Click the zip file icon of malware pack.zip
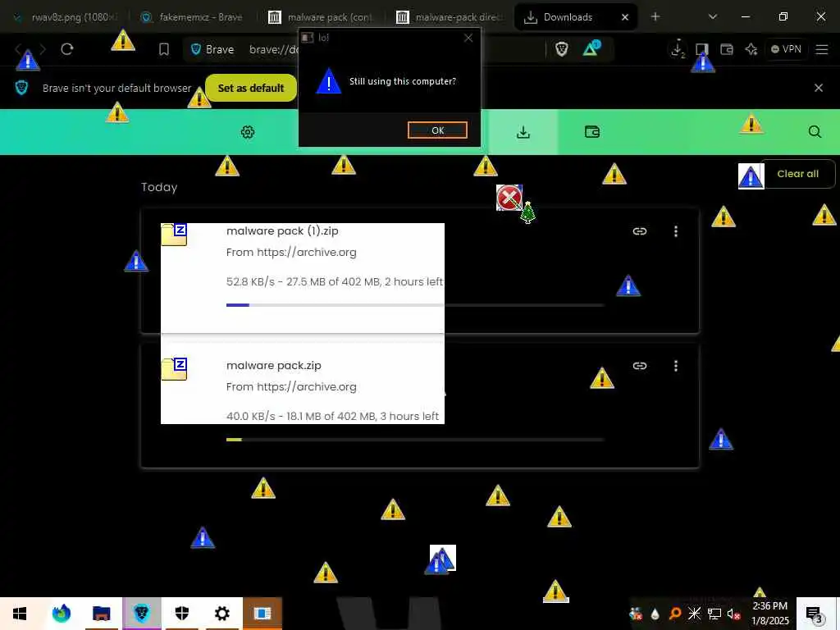This screenshot has height=630, width=840. [174, 369]
